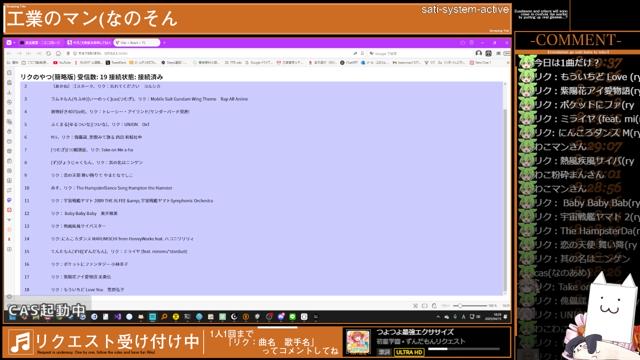Click the extension icon beside the profile avatar
This screenshot has height=360, width=640.
pyautogui.click(x=489, y=53)
